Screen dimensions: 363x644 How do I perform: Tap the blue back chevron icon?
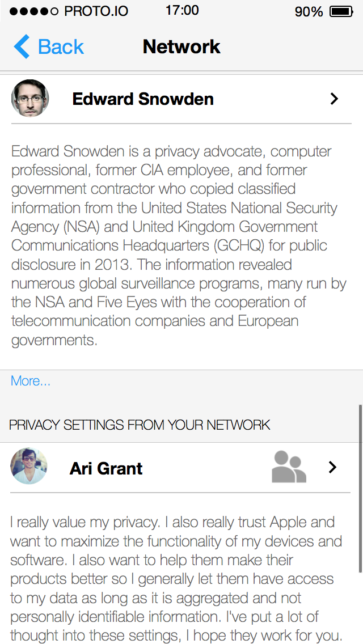(22, 46)
